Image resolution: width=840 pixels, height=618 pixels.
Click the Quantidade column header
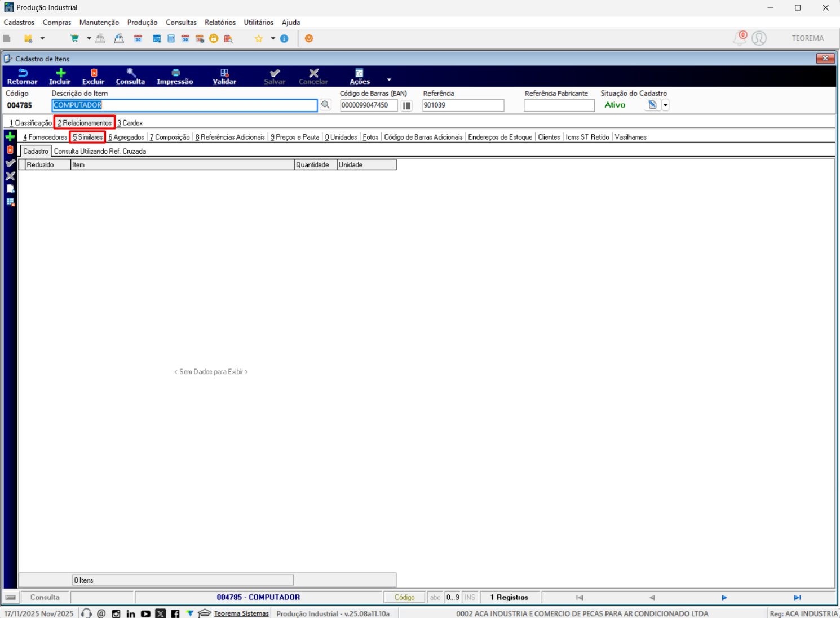(316, 164)
